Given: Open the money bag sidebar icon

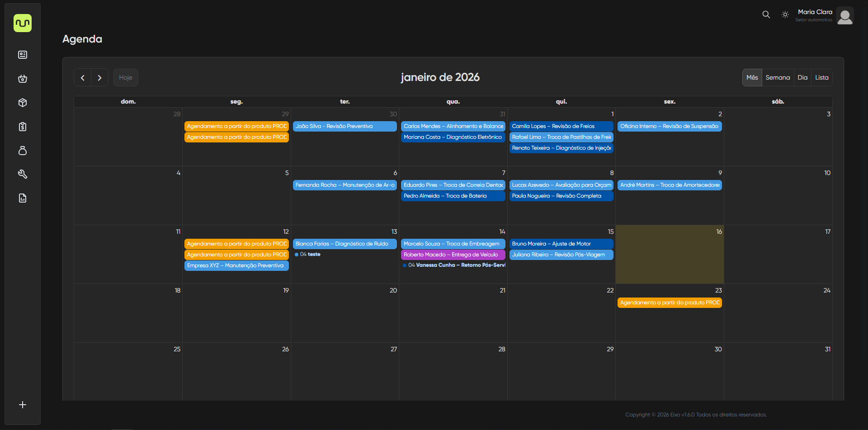Looking at the screenshot, I should pyautogui.click(x=23, y=151).
